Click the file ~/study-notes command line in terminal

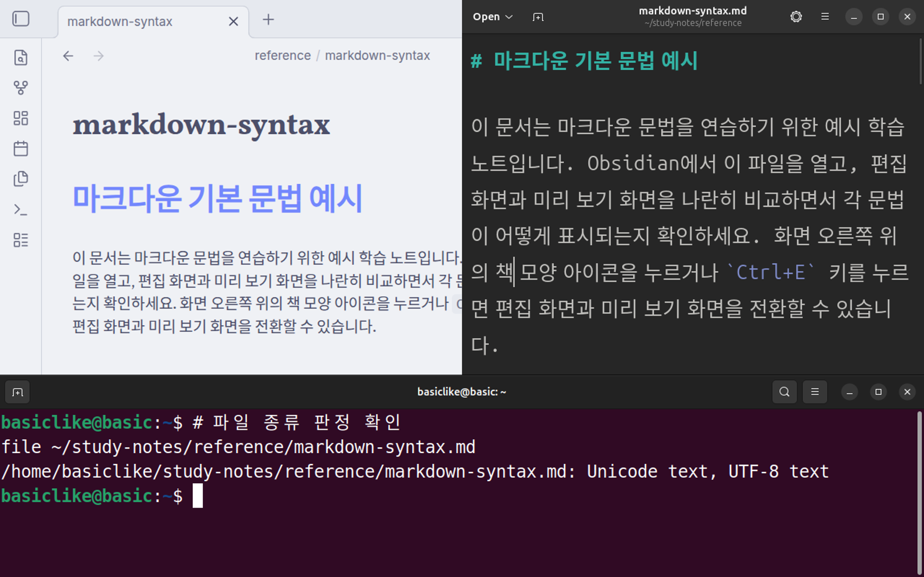[x=238, y=447]
